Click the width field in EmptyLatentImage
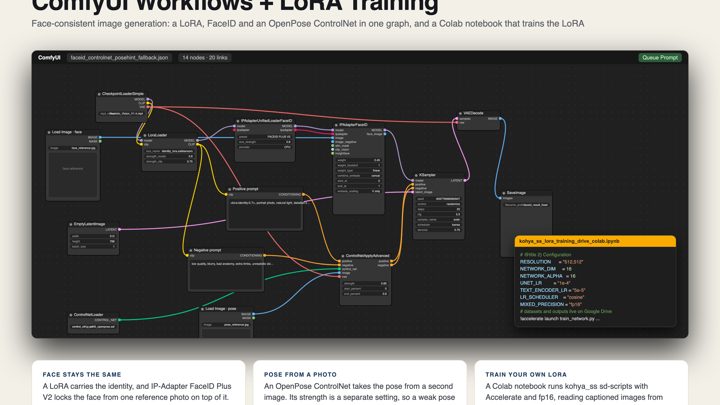Image resolution: width=720 pixels, height=405 pixels. pyautogui.click(x=93, y=236)
